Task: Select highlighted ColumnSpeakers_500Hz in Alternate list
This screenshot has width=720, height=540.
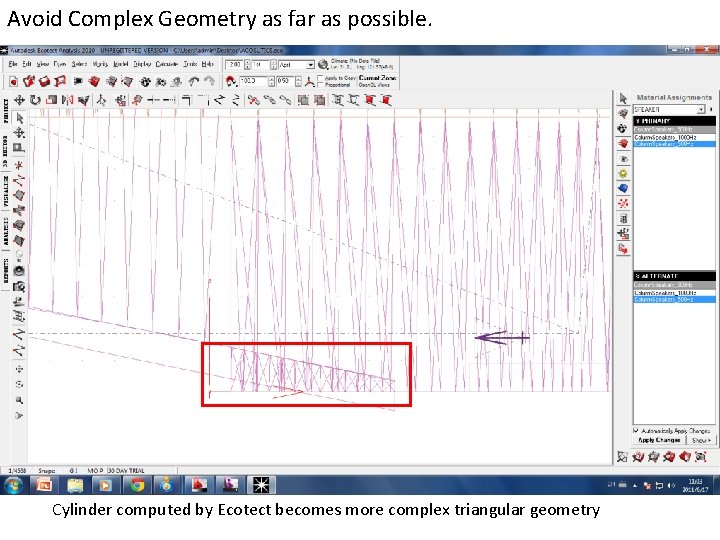Action: [x=674, y=299]
